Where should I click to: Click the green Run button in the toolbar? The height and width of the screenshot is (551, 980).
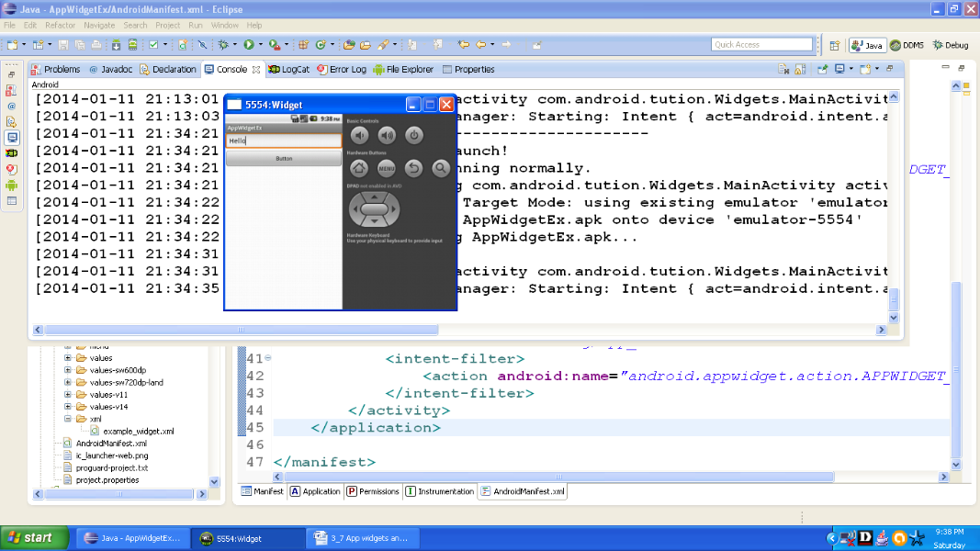249,44
